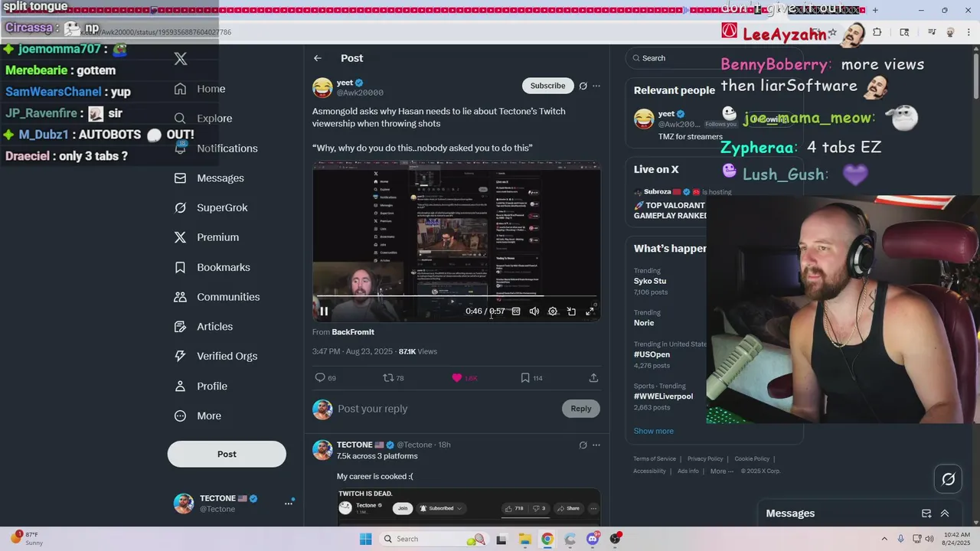
Task: Click the Windows Start button
Action: (x=366, y=539)
